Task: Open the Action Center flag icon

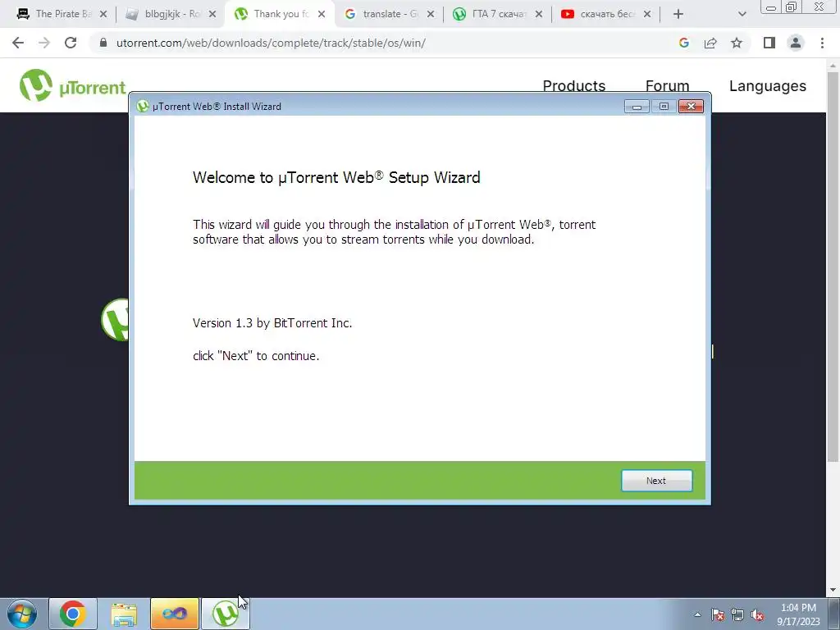Action: pyautogui.click(x=718, y=614)
